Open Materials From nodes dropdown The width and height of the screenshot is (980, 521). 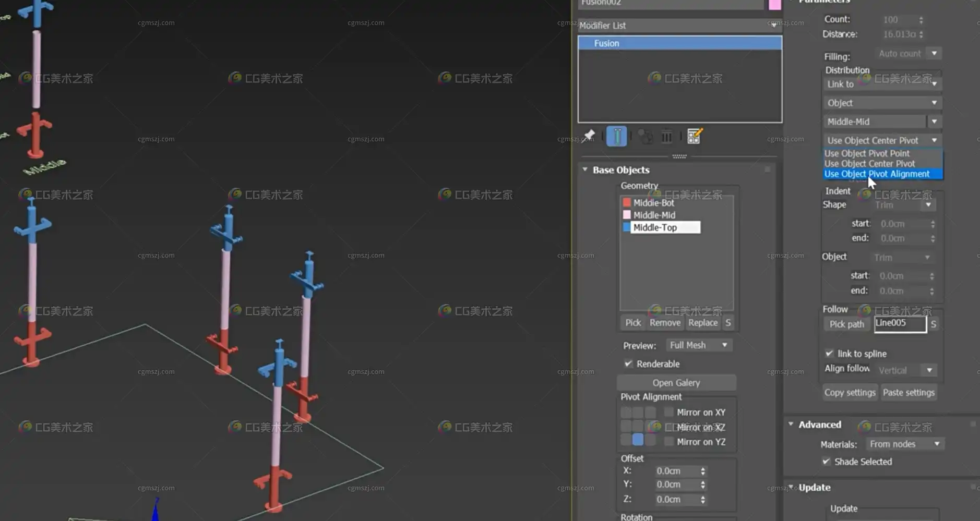click(x=905, y=444)
